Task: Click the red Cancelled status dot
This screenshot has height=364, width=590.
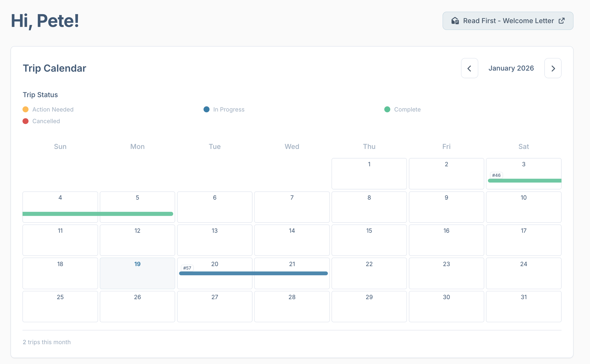Action: tap(26, 121)
